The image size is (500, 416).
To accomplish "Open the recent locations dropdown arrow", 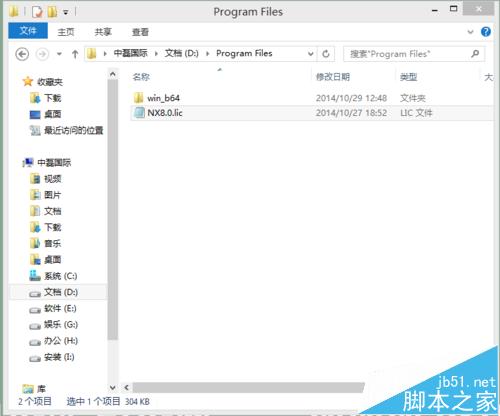I will tap(59, 54).
